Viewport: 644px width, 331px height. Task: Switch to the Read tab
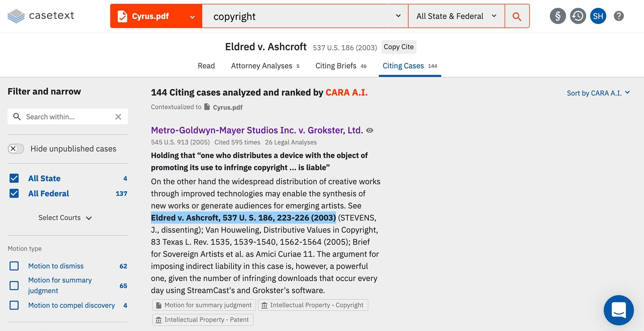(x=206, y=66)
